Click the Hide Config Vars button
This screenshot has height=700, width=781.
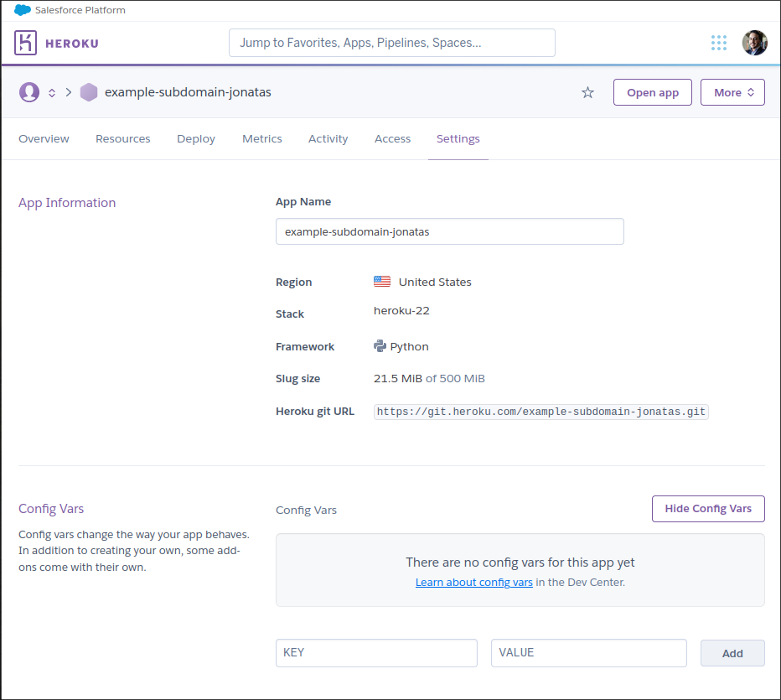click(x=708, y=509)
